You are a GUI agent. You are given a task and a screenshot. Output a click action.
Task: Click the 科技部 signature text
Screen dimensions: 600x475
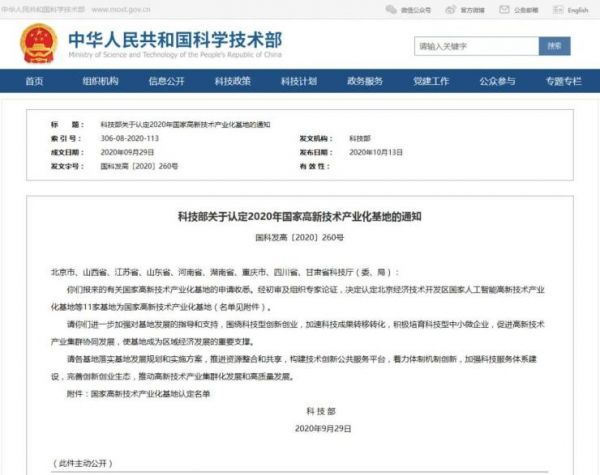point(321,411)
